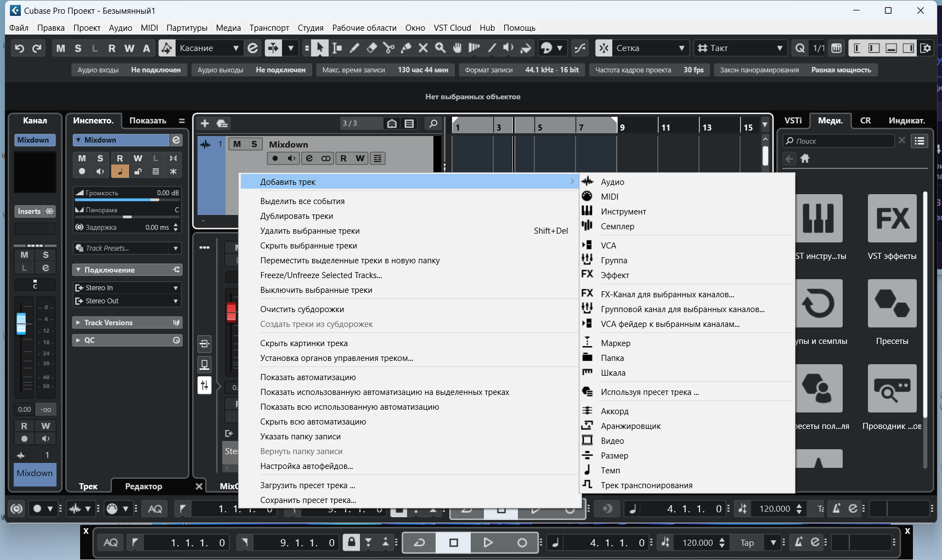Select the Draw pencil tool

pyautogui.click(x=354, y=48)
